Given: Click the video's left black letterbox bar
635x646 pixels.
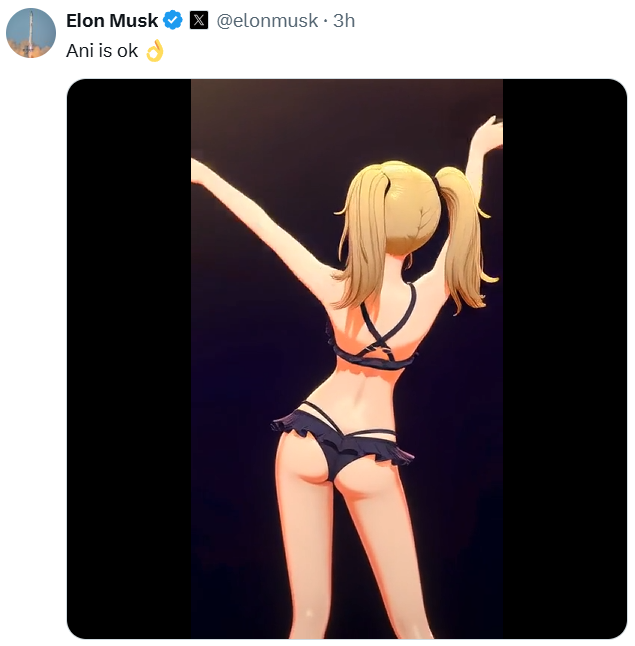Looking at the screenshot, I should 129,359.
